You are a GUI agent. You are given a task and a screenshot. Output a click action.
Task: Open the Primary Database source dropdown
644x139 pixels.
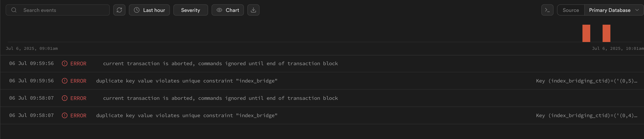[613, 10]
